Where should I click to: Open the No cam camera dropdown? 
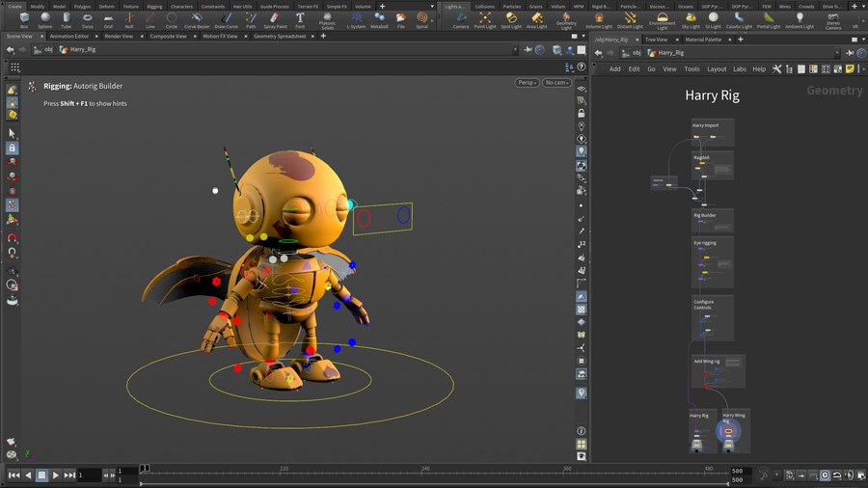pos(556,83)
